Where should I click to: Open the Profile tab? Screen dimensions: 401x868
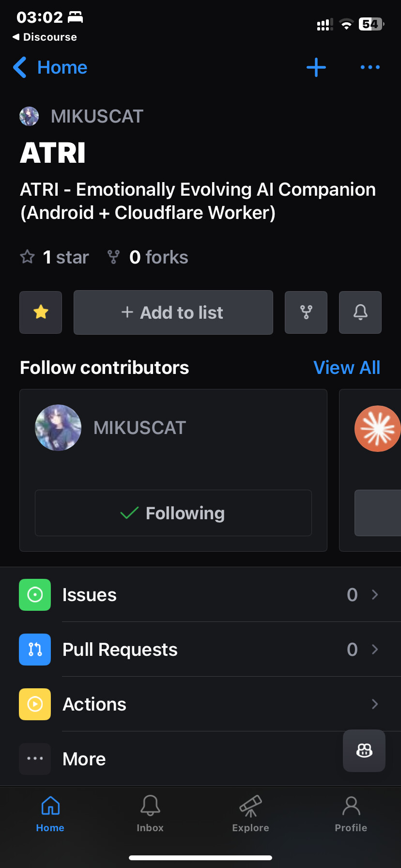[351, 814]
